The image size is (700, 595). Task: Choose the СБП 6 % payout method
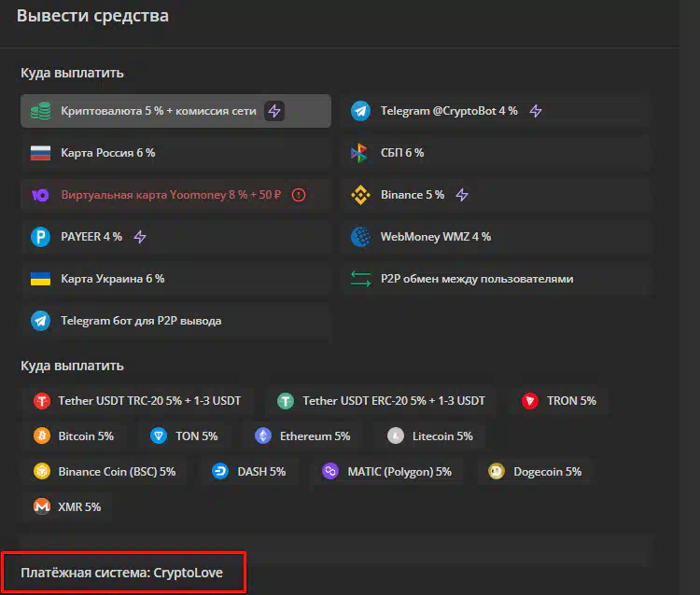(497, 153)
